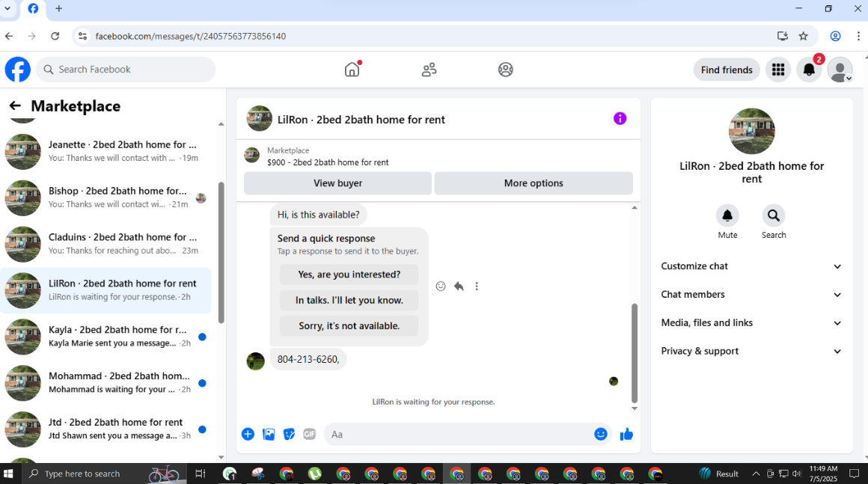Viewport: 868px width, 484px height.
Task: Reply to message using arrow icon
Action: click(459, 286)
